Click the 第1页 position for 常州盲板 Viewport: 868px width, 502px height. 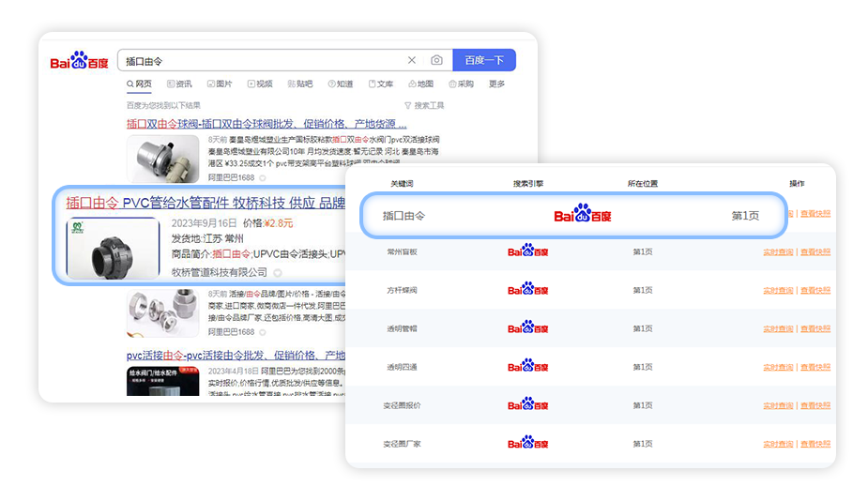(643, 251)
